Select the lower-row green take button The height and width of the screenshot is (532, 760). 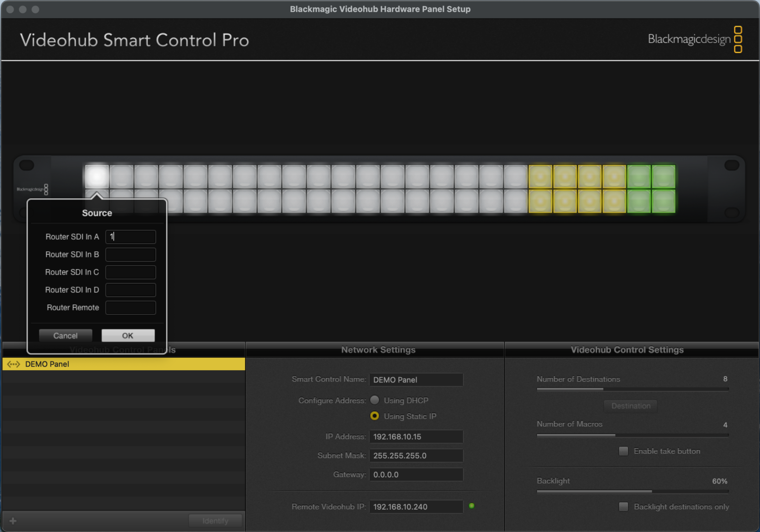(664, 202)
